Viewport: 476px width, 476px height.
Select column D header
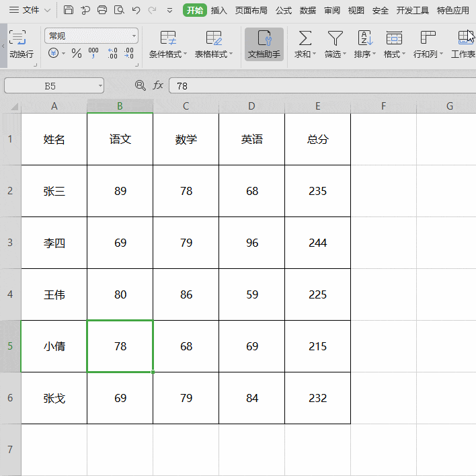251,106
